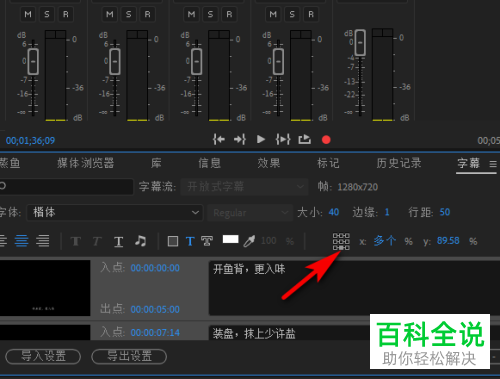Mute the first audio track (M)

tap(28, 14)
